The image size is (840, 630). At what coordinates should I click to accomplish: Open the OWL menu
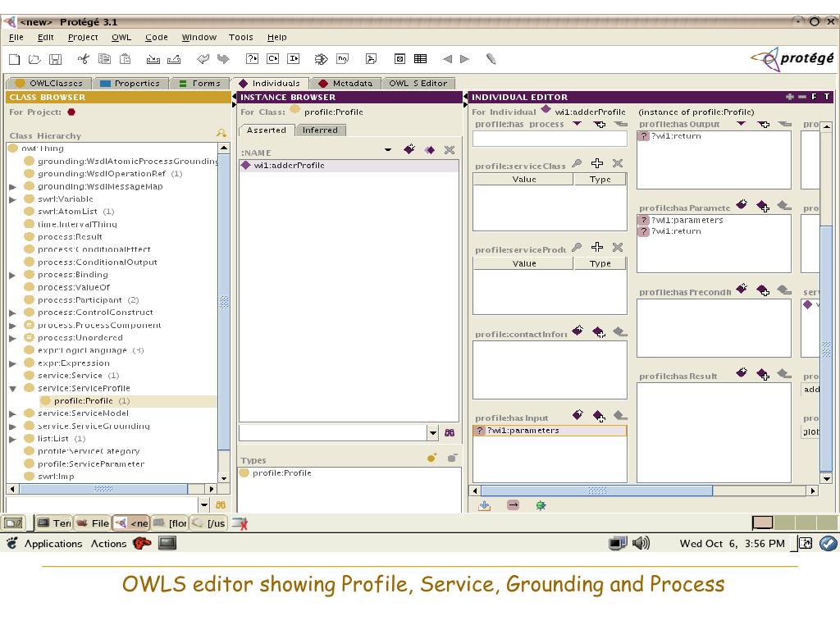[x=121, y=37]
